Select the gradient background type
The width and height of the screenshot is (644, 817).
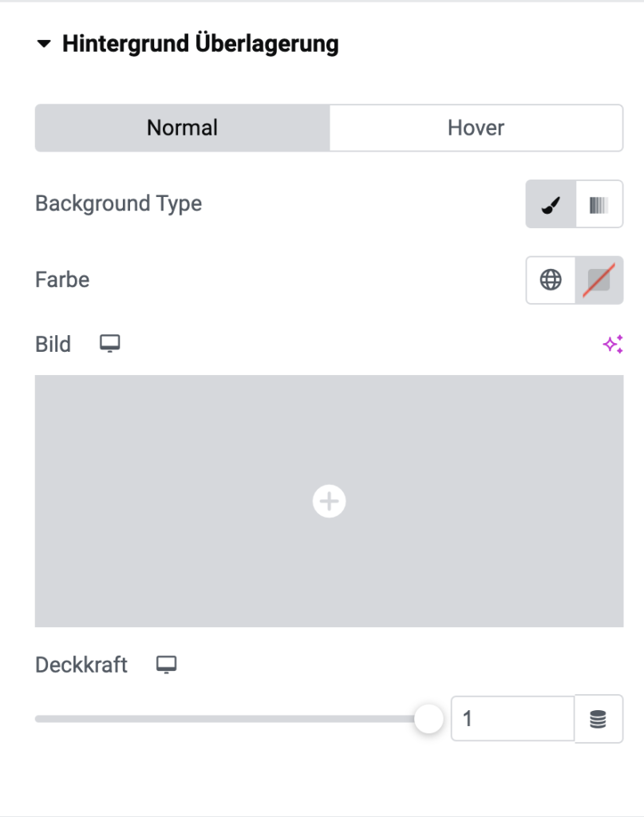pos(599,204)
